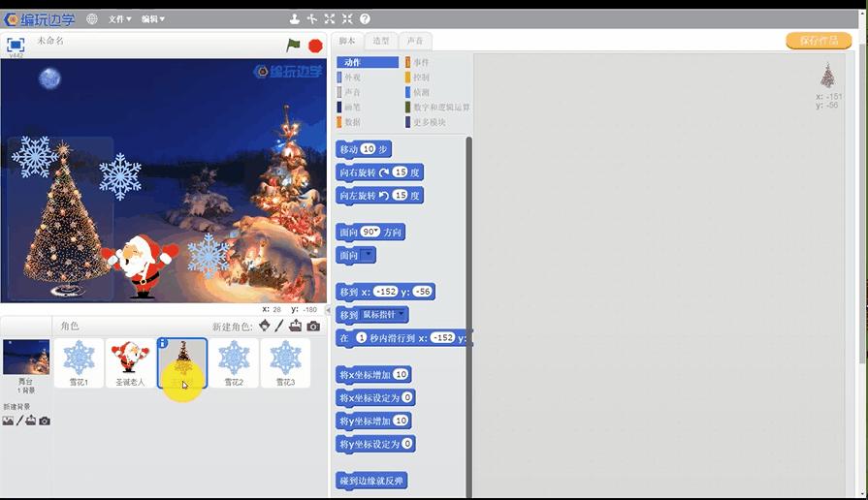Image resolution: width=868 pixels, height=500 pixels.
Task: Choose new sprite from library icon
Action: (x=265, y=326)
